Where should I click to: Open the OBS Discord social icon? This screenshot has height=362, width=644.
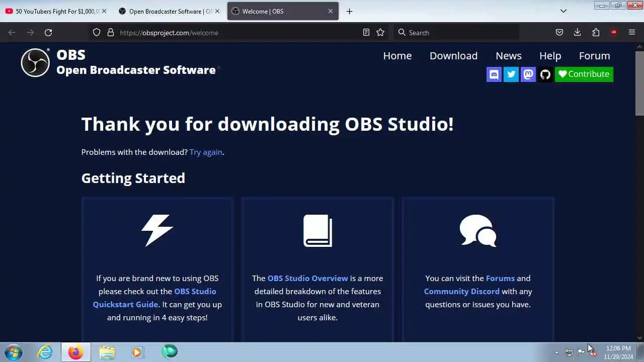point(494,74)
